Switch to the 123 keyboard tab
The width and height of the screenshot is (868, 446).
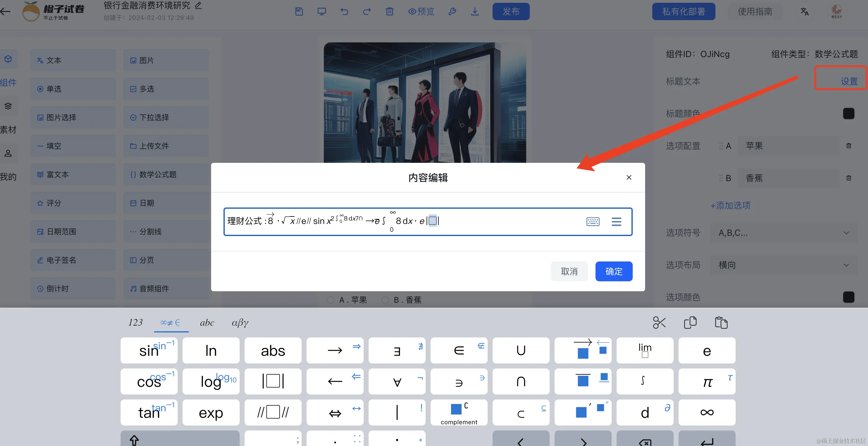(x=135, y=323)
